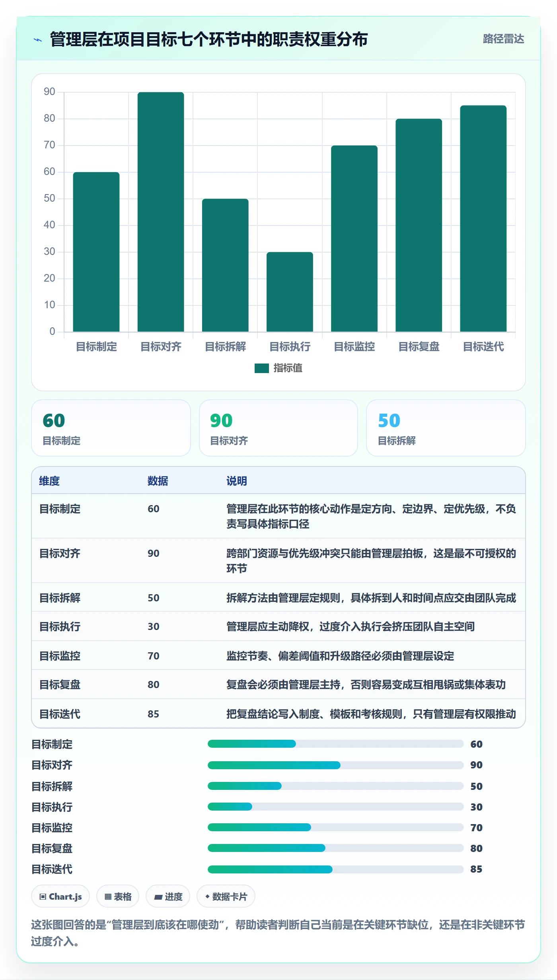
Task: Toggle the 指标值 legend color swatch
Action: point(261,368)
